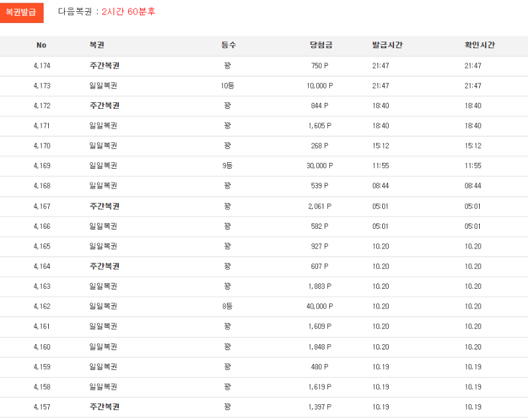Click the orange 복권발급 button

[x=21, y=12]
